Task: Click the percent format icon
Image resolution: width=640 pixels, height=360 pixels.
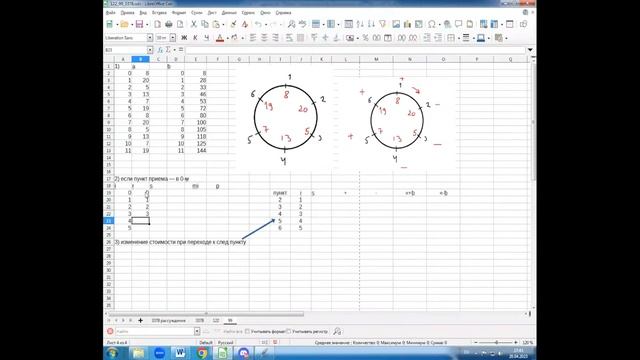Action: point(365,38)
